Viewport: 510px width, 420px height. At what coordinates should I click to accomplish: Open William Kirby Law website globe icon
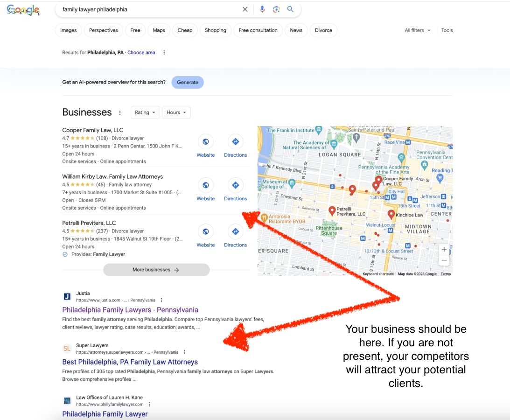click(206, 185)
